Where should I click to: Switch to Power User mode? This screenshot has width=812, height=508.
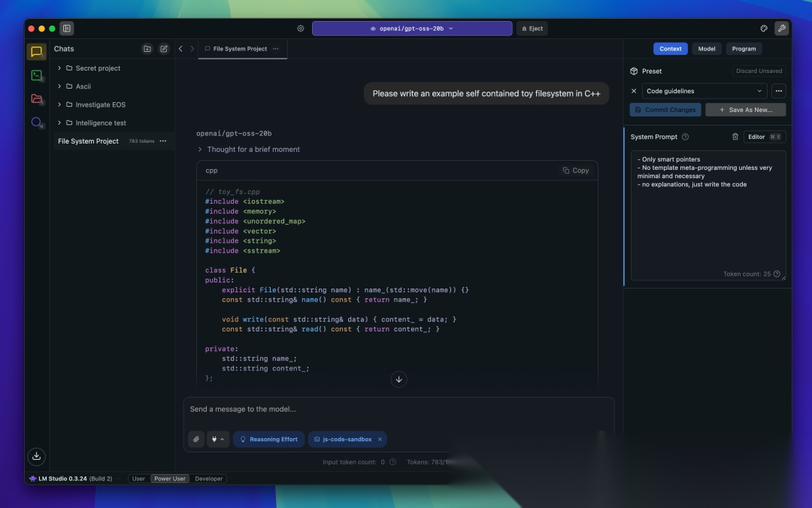click(170, 479)
